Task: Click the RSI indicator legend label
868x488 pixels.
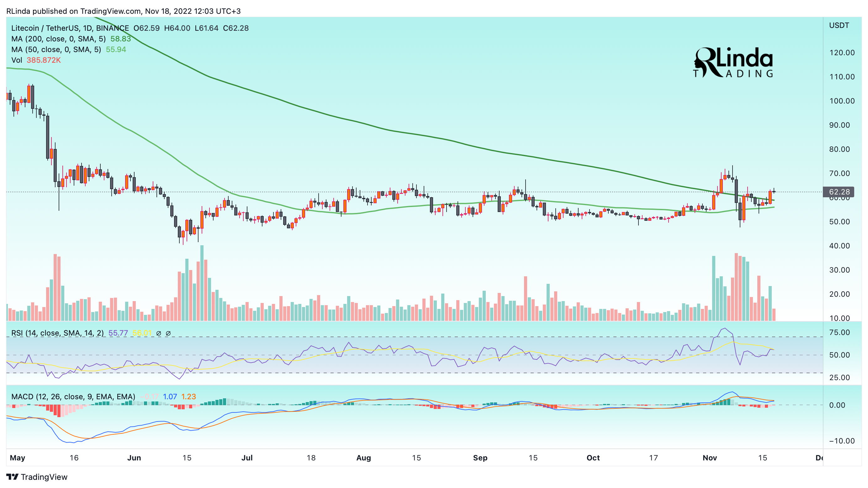Action: tap(58, 333)
